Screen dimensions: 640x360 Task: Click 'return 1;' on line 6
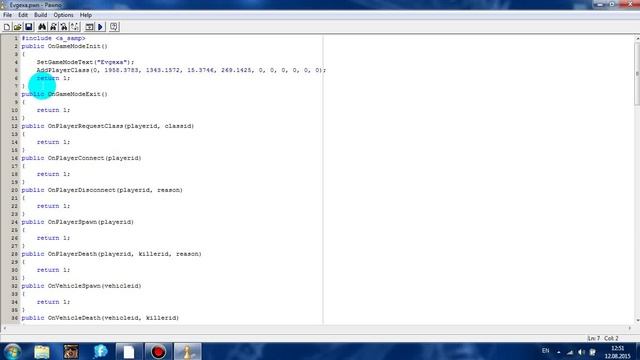(x=53, y=78)
